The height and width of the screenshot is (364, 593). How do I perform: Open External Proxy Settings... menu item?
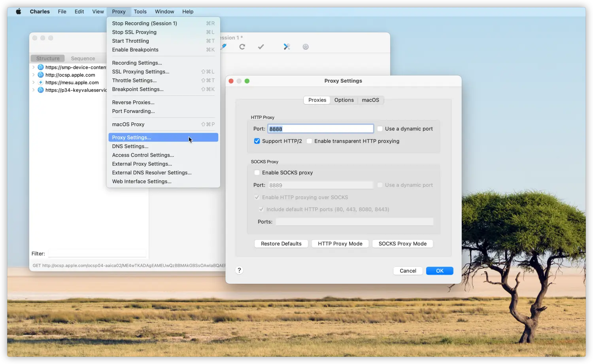click(163, 164)
